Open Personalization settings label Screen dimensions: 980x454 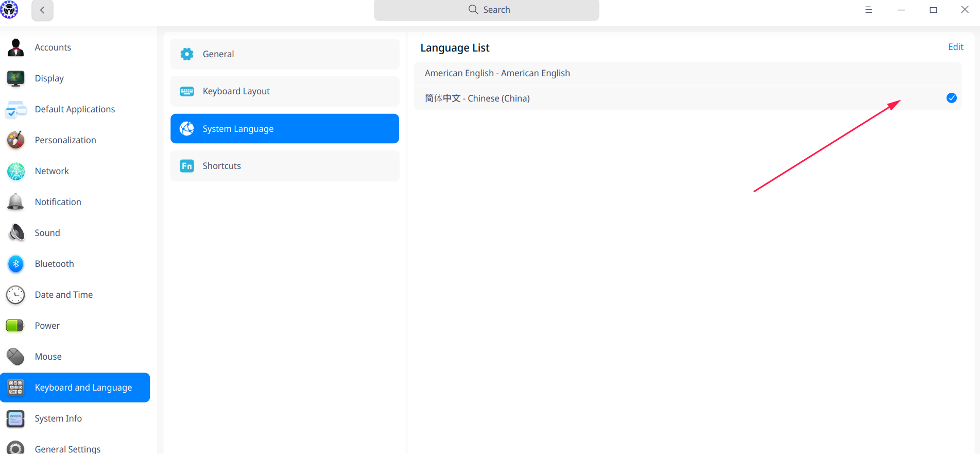[x=65, y=140]
